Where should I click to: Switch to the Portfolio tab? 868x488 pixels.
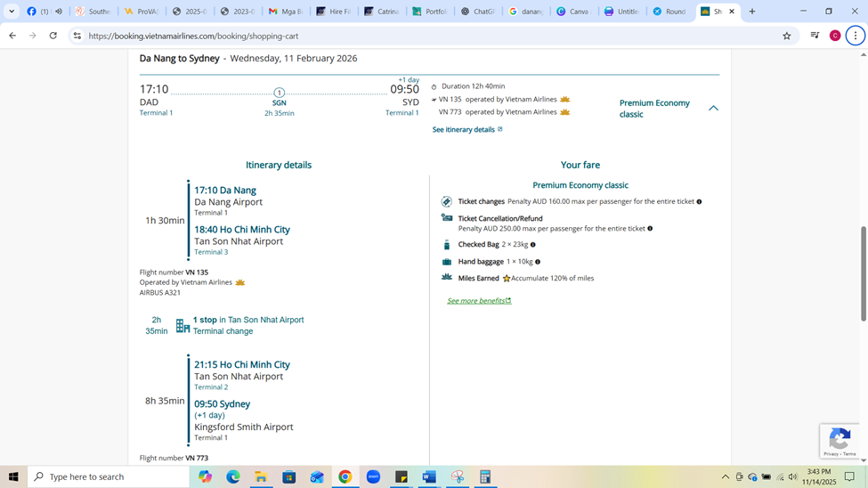click(430, 11)
